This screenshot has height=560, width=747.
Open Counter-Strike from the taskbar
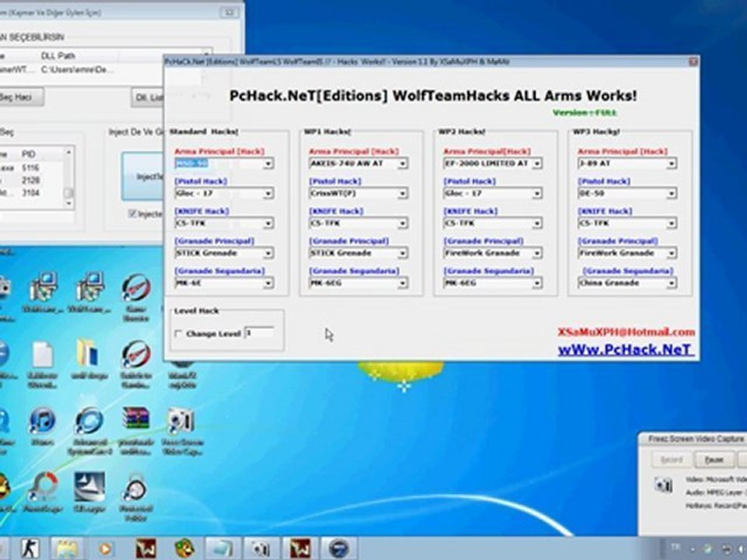(x=30, y=548)
